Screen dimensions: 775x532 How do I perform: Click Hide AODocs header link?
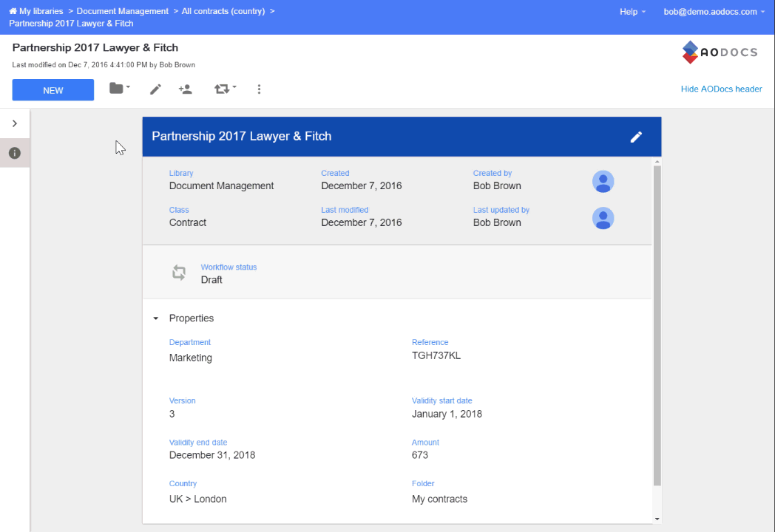(x=721, y=89)
